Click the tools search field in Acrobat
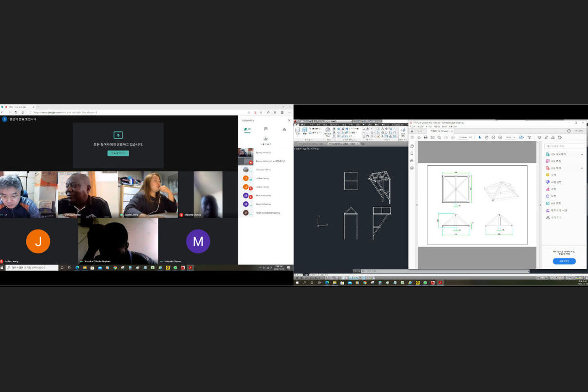588x392 pixels. click(564, 146)
